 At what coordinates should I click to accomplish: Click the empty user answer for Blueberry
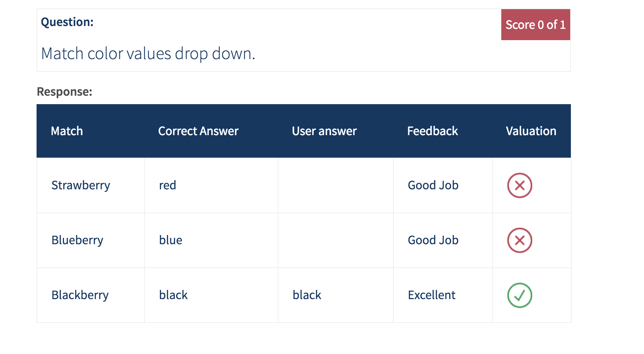336,240
